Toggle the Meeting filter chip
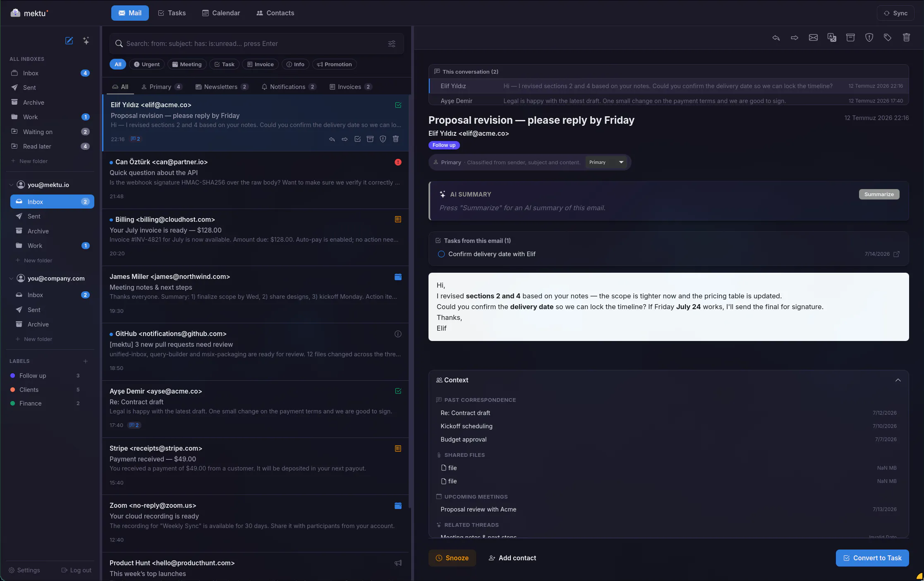 click(187, 64)
